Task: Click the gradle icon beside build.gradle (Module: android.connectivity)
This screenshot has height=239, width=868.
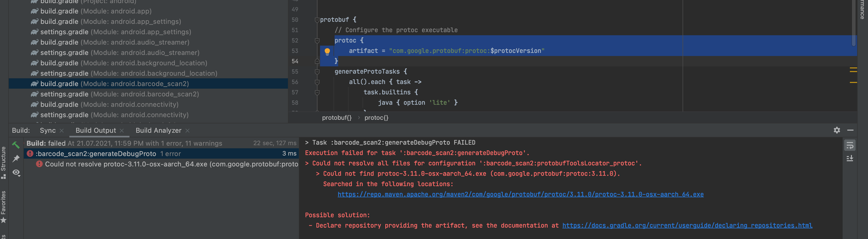Action: pos(34,104)
